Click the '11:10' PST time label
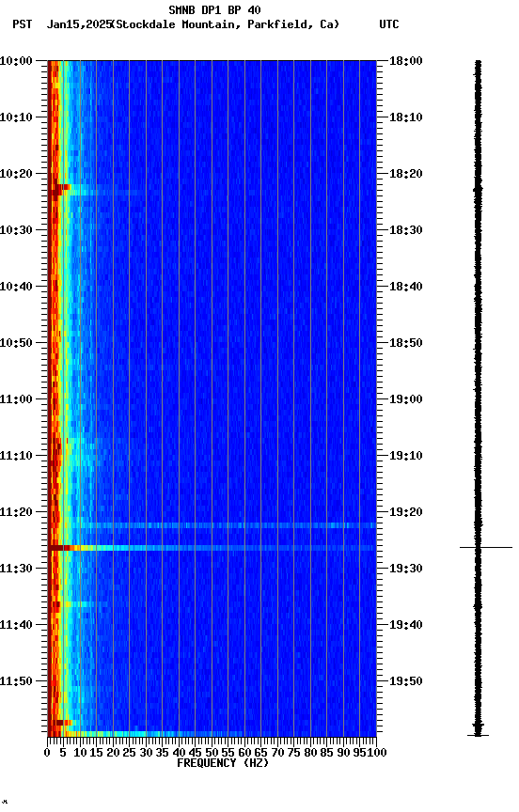 [16, 456]
